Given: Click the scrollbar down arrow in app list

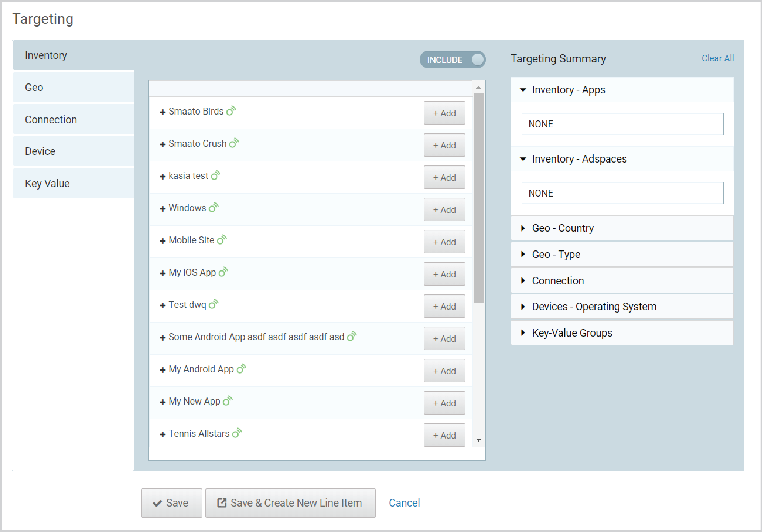Looking at the screenshot, I should click(x=478, y=440).
